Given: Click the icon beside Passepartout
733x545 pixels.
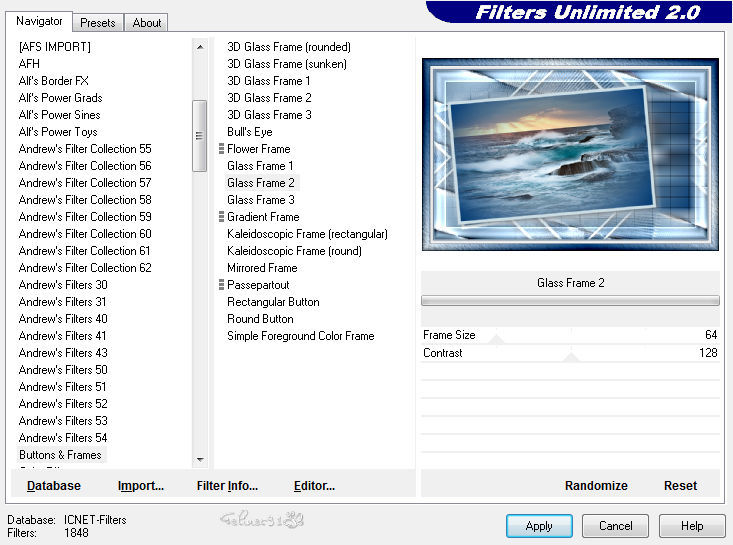Looking at the screenshot, I should [x=221, y=285].
